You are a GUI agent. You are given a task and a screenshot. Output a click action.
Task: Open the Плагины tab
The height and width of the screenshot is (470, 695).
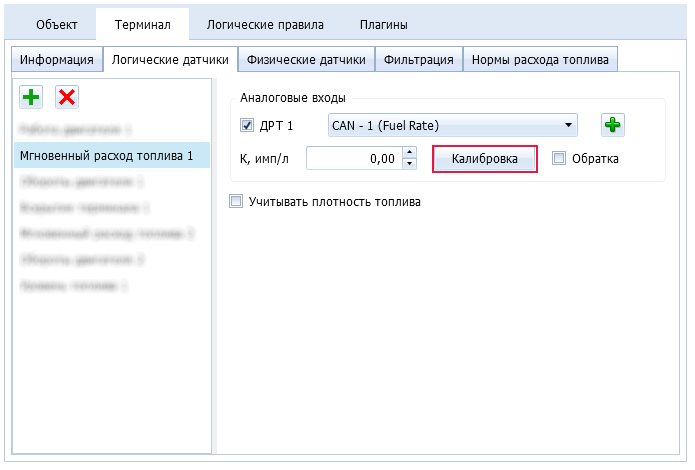383,24
